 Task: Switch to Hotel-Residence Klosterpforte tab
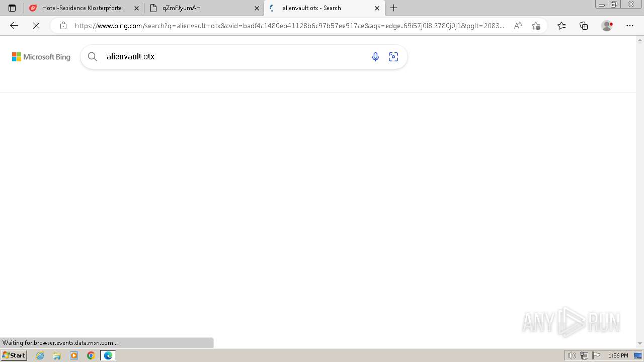click(84, 8)
